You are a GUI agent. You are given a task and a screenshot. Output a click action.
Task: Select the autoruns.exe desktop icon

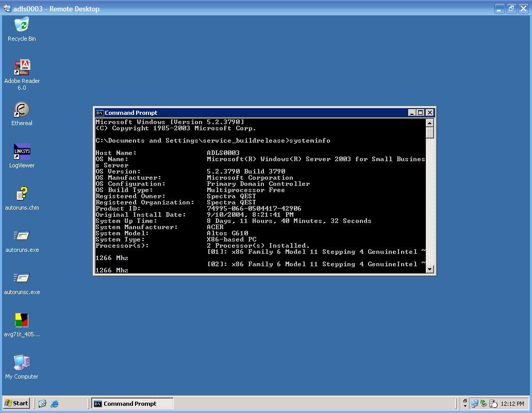click(22, 236)
